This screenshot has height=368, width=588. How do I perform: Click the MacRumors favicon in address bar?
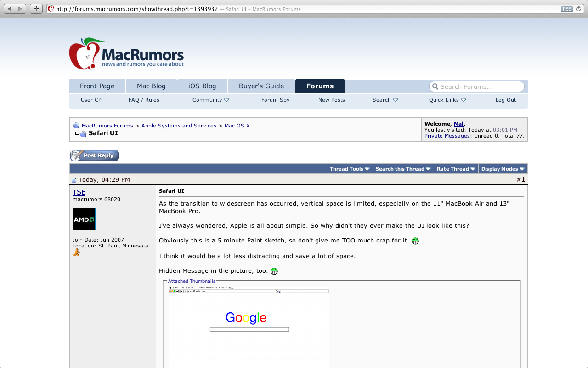pos(51,9)
